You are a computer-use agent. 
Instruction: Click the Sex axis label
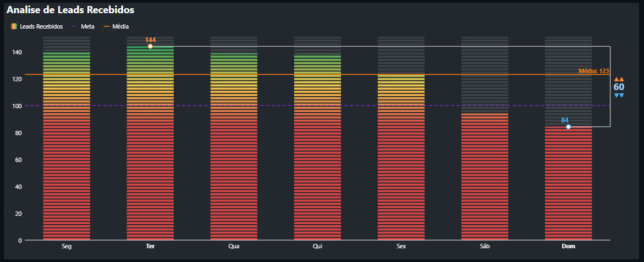(x=401, y=247)
